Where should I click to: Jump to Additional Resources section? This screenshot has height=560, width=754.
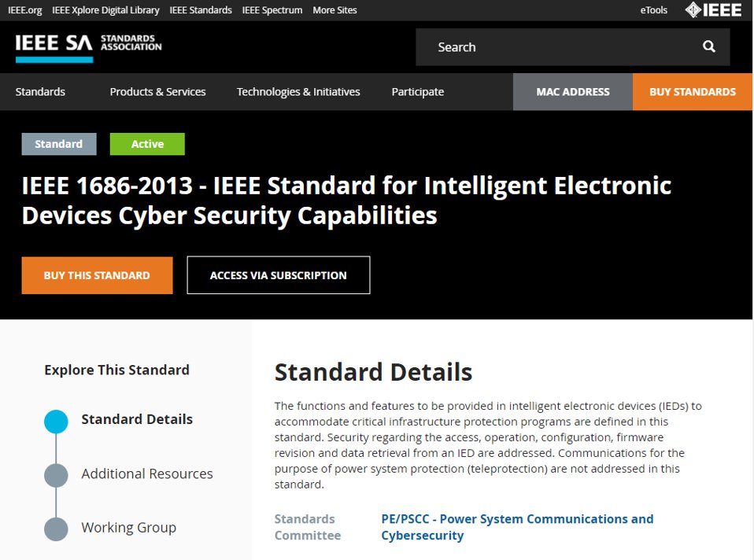click(x=147, y=474)
